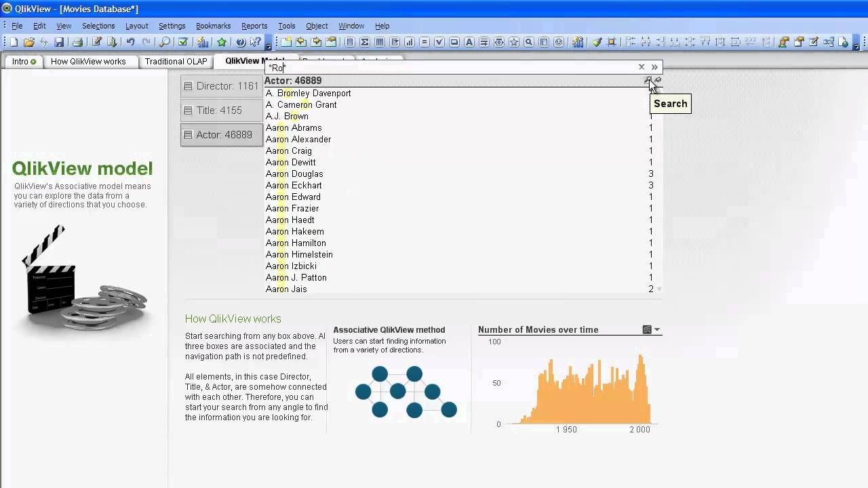Select the Title: 4155 list box button

pyautogui.click(x=221, y=110)
